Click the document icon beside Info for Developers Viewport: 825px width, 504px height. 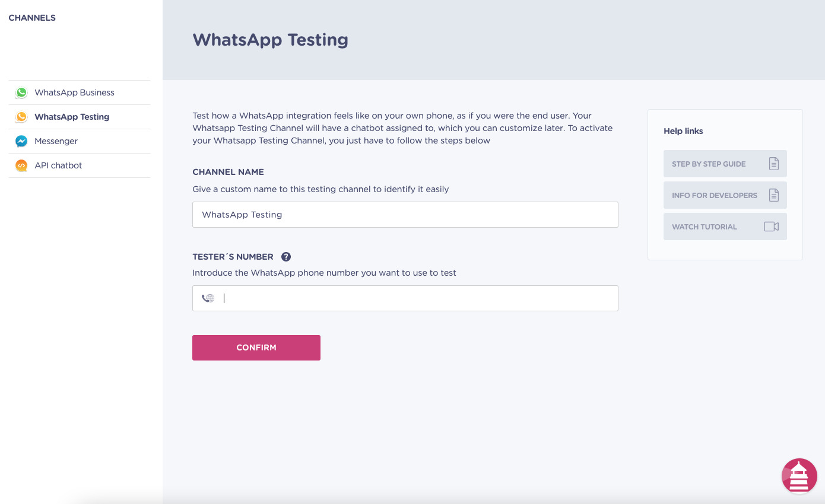coord(773,194)
